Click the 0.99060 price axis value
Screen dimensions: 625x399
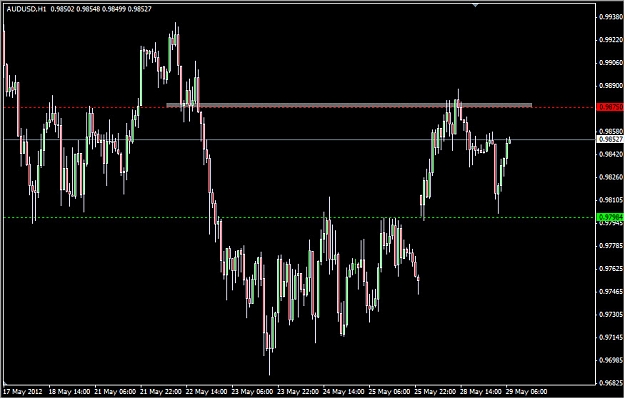coord(611,63)
